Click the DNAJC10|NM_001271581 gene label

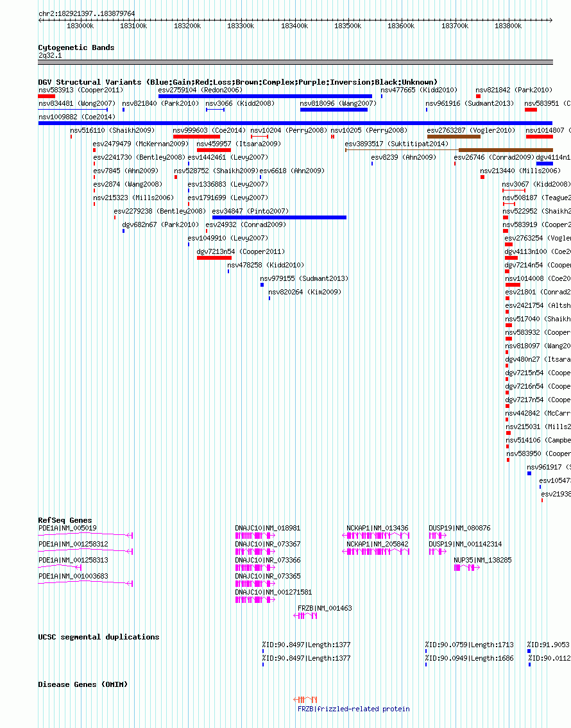click(273, 593)
